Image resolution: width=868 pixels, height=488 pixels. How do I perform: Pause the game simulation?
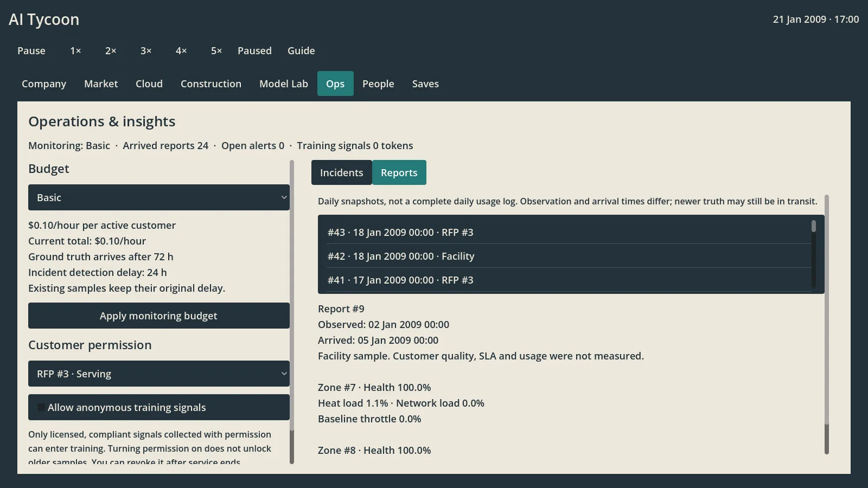coord(31,50)
